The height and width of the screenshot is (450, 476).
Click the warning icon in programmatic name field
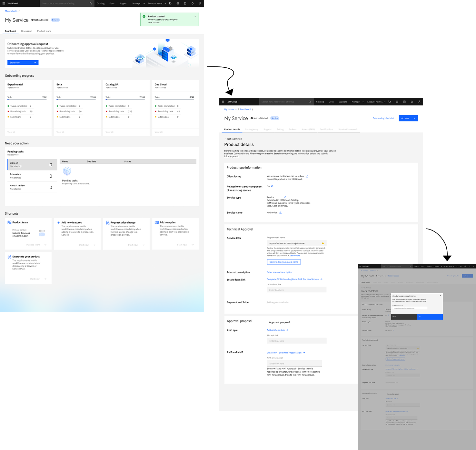click(323, 243)
